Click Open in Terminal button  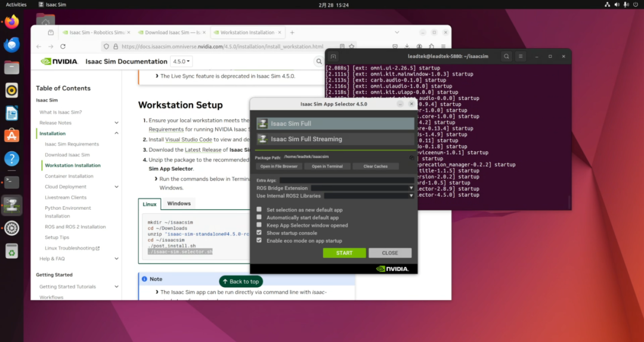[x=327, y=166]
